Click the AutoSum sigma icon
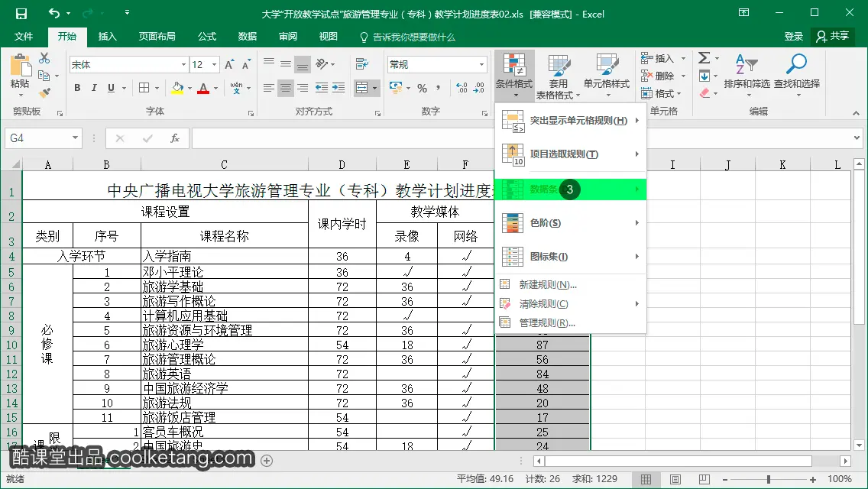The height and width of the screenshot is (489, 868). (x=704, y=58)
